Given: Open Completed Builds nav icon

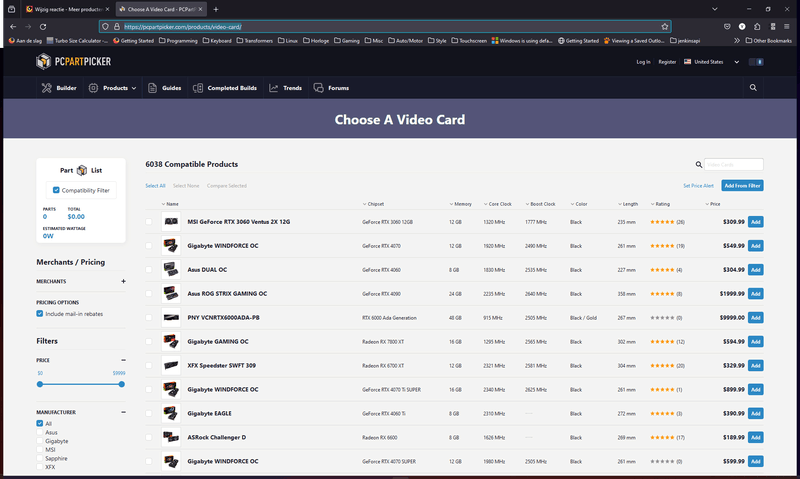Looking at the screenshot, I should (198, 88).
